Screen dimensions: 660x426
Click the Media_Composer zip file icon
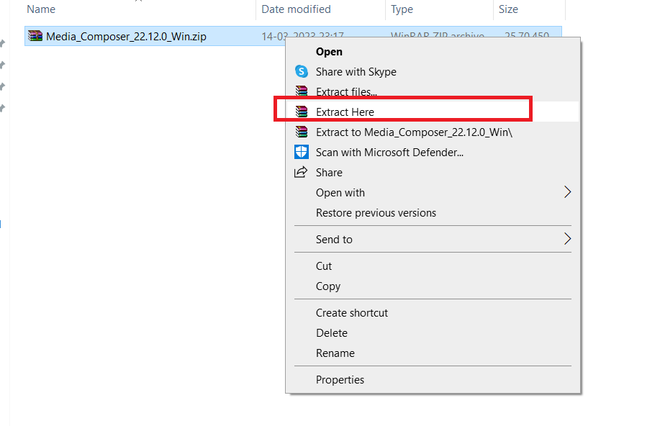pyautogui.click(x=36, y=36)
